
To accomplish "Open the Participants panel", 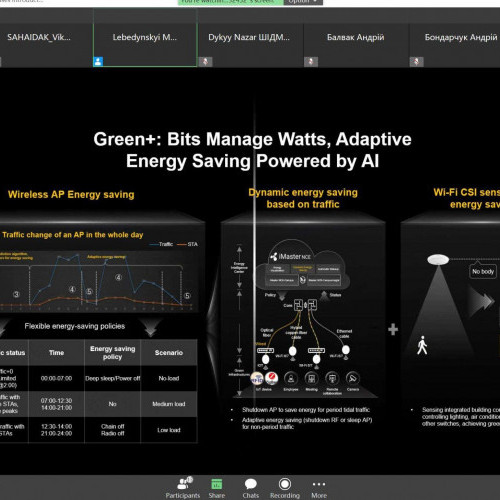I will point(183,487).
